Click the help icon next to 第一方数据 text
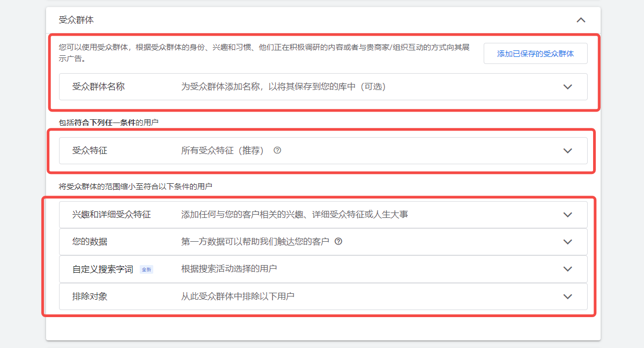This screenshot has width=644, height=348. tap(339, 242)
